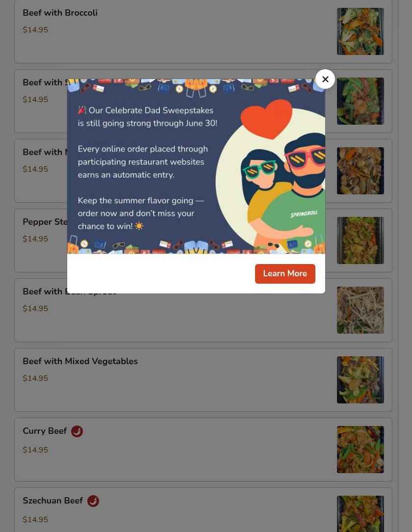The height and width of the screenshot is (532, 412).
Task: Click the spicy icon next to Curry Beef
Action: point(77,431)
